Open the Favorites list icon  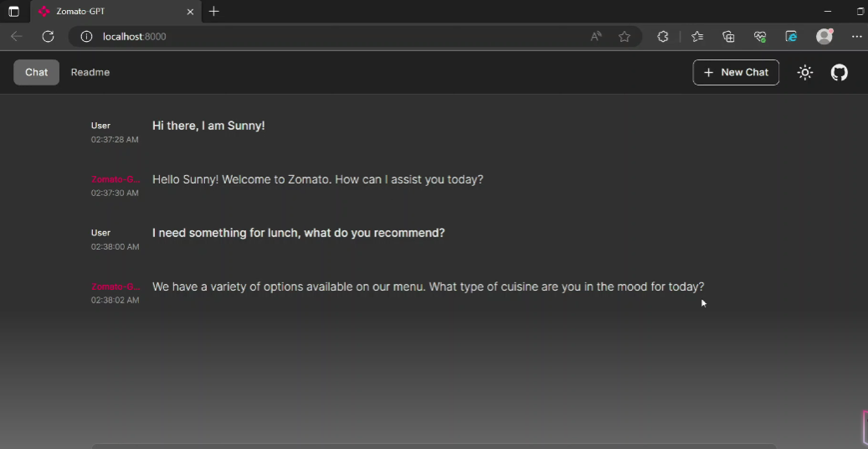tap(697, 37)
